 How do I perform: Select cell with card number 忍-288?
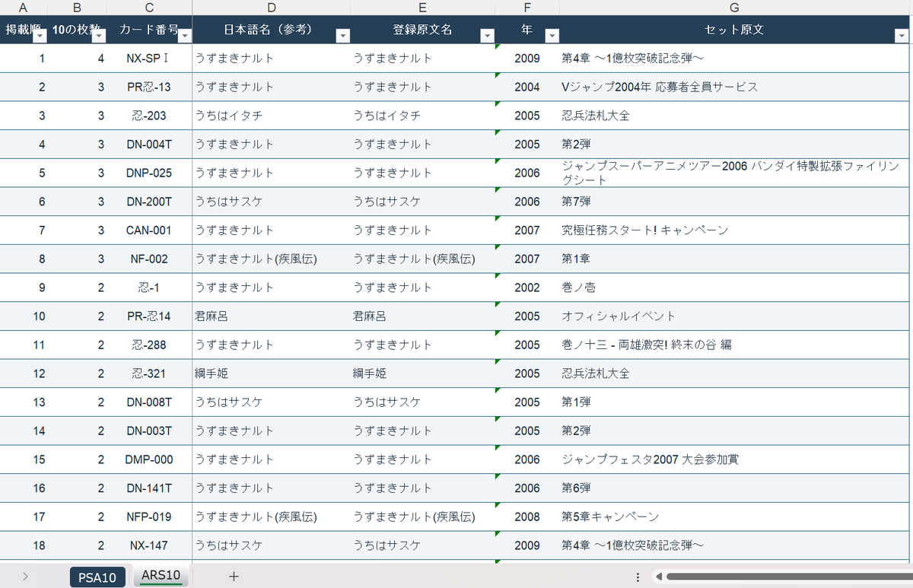point(149,345)
